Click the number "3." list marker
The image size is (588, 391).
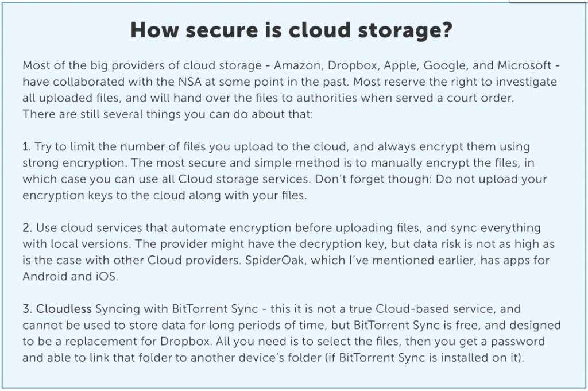click(28, 309)
